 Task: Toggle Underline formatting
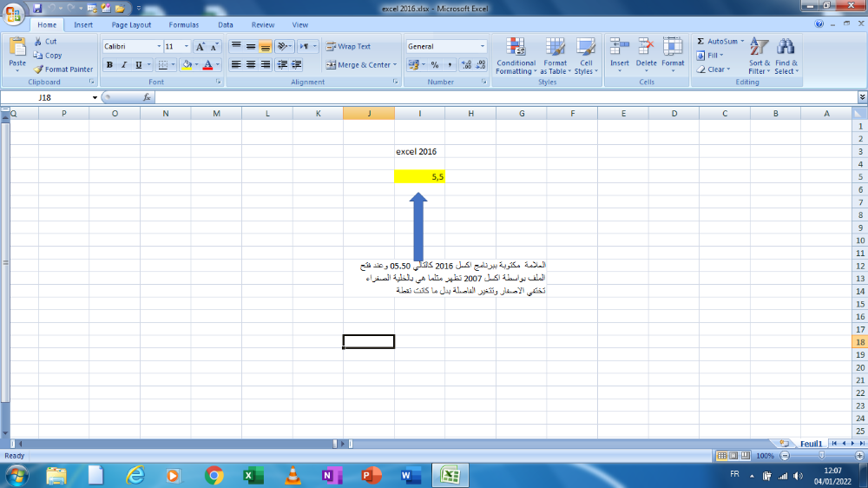[138, 65]
